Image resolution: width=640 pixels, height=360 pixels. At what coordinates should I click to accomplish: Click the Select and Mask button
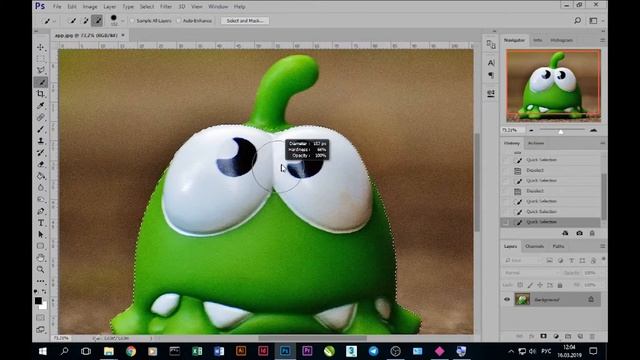pyautogui.click(x=245, y=20)
